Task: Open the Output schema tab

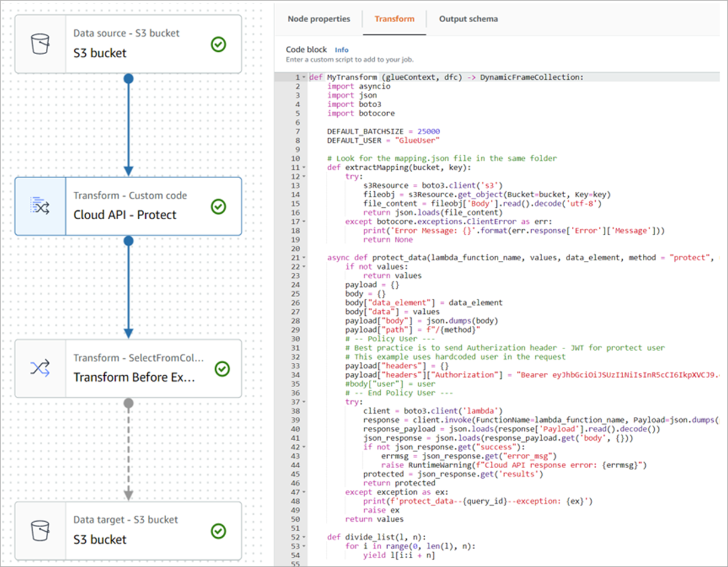Action: [468, 19]
